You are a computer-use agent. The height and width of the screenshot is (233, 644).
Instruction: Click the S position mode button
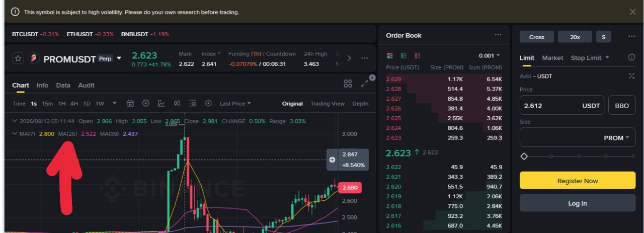603,37
